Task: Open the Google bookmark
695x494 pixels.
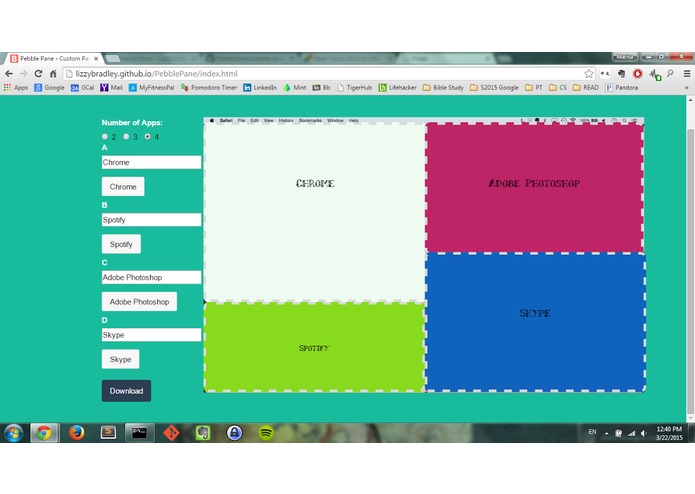Action: pos(49,88)
